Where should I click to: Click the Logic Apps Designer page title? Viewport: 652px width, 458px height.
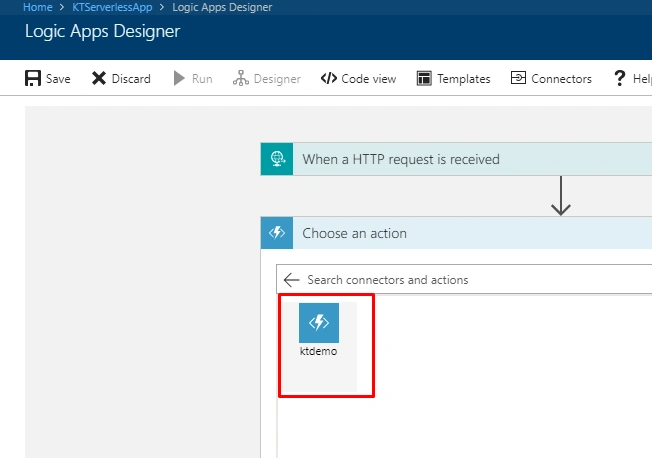pyautogui.click(x=102, y=32)
